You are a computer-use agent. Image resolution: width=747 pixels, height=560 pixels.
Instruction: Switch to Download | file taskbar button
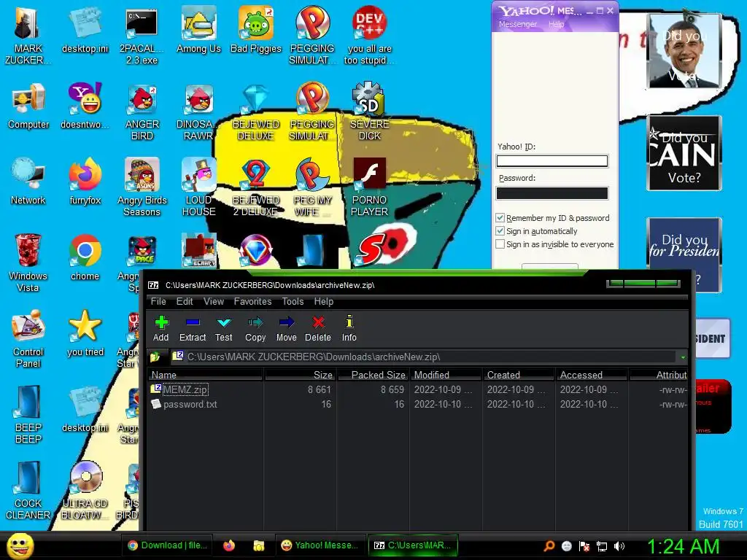coord(169,545)
